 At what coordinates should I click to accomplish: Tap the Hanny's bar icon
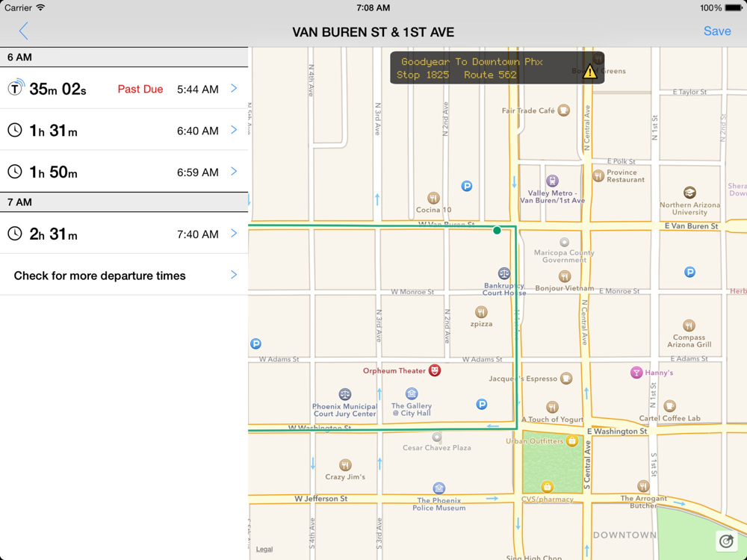click(x=636, y=373)
